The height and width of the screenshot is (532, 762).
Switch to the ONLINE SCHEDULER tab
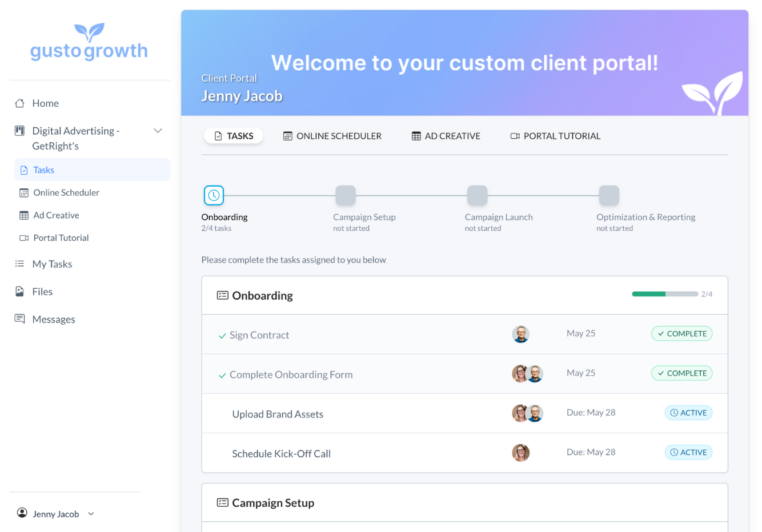tap(332, 136)
